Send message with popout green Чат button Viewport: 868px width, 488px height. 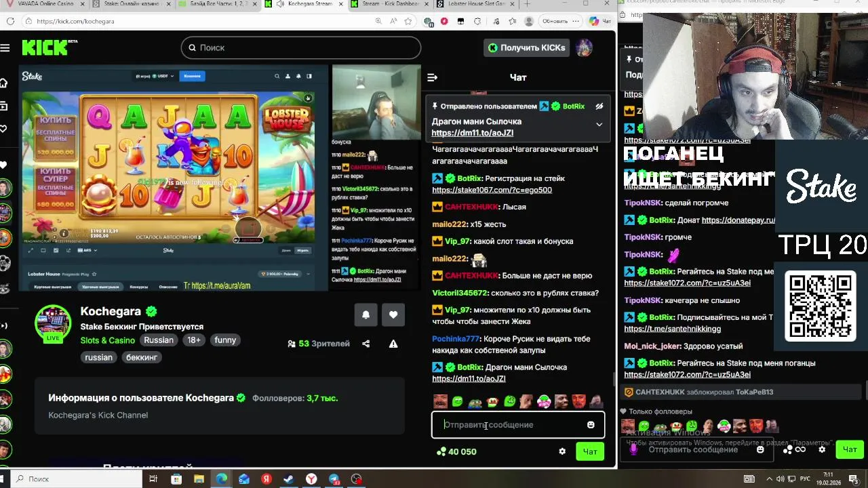[x=850, y=449]
